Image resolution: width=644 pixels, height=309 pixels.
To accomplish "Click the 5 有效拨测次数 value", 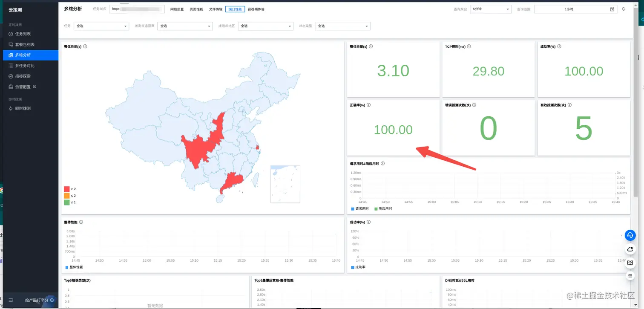I will pos(584,129).
